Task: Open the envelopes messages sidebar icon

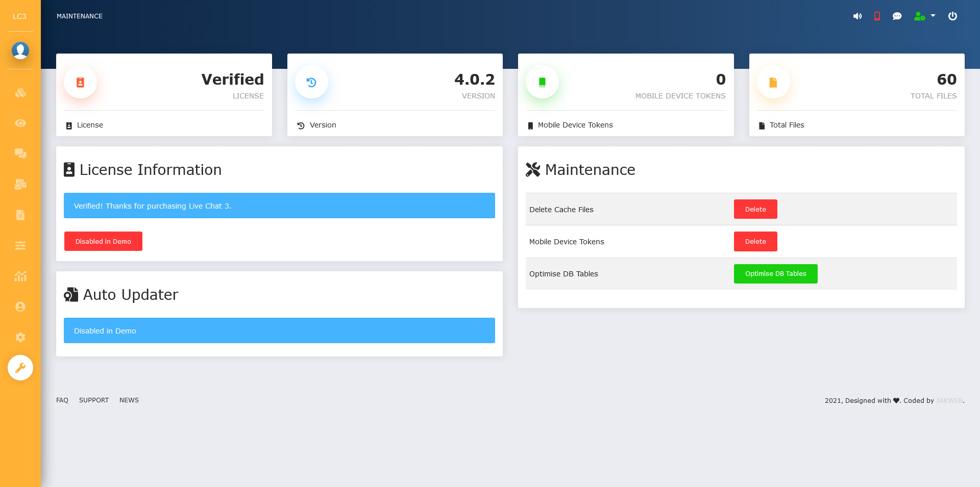Action: coord(20,184)
